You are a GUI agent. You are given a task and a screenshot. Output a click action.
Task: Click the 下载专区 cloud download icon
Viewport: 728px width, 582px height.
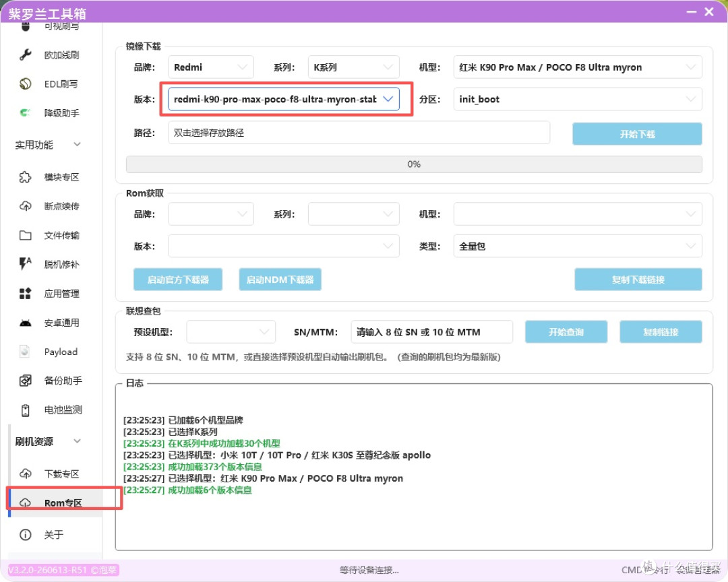(x=26, y=474)
